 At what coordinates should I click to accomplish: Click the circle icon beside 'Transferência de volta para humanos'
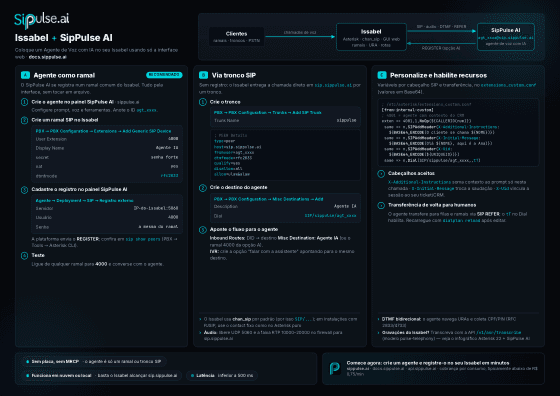[x=381, y=205]
